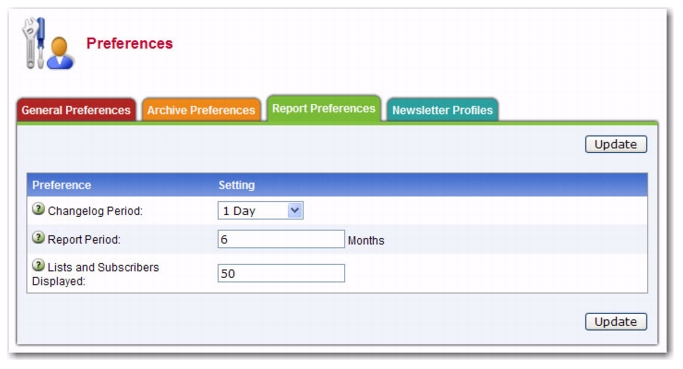The width and height of the screenshot is (683, 369).
Task: Click the Setting column header
Action: [237, 185]
